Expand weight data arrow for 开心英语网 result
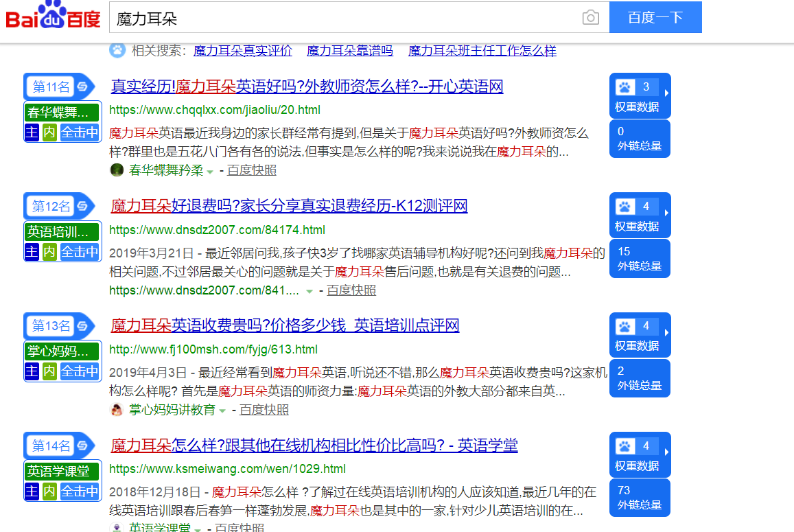Image resolution: width=794 pixels, height=532 pixels. (666, 93)
